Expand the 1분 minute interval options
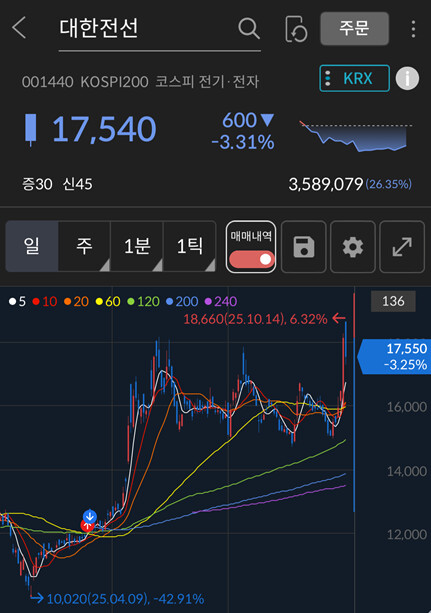The image size is (431, 613). (137, 246)
